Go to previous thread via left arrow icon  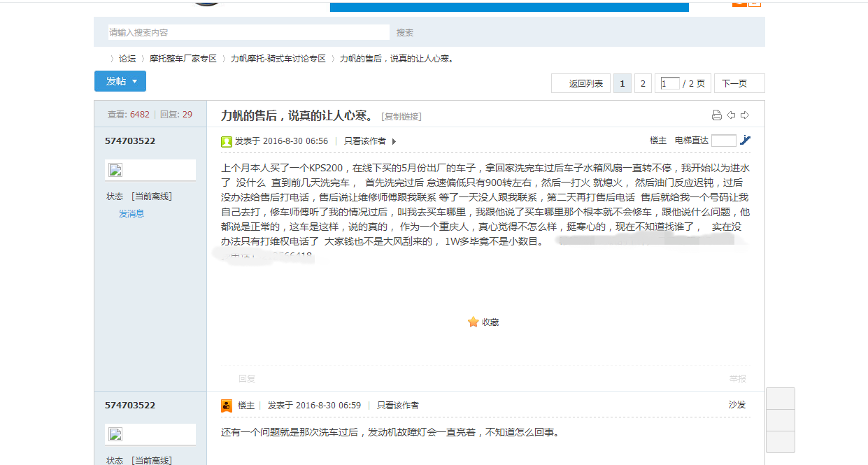731,115
